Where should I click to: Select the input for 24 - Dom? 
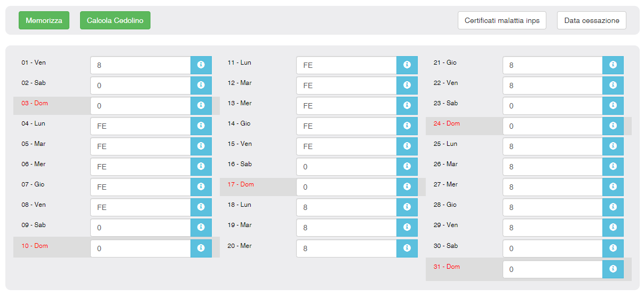[552, 126]
